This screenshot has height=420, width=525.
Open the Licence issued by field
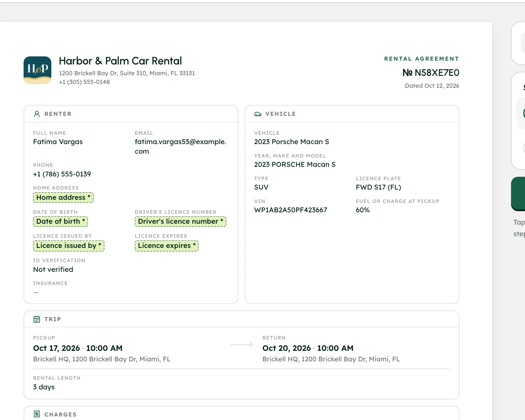[69, 246]
